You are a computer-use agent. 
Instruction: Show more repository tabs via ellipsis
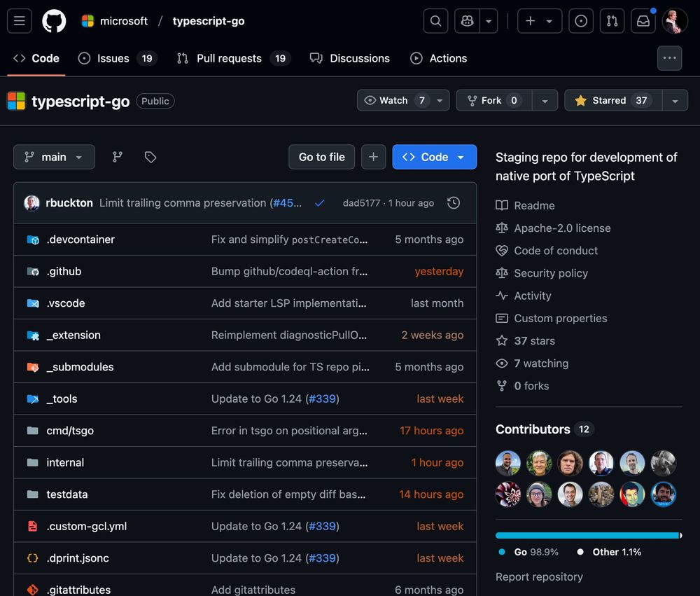pos(669,58)
